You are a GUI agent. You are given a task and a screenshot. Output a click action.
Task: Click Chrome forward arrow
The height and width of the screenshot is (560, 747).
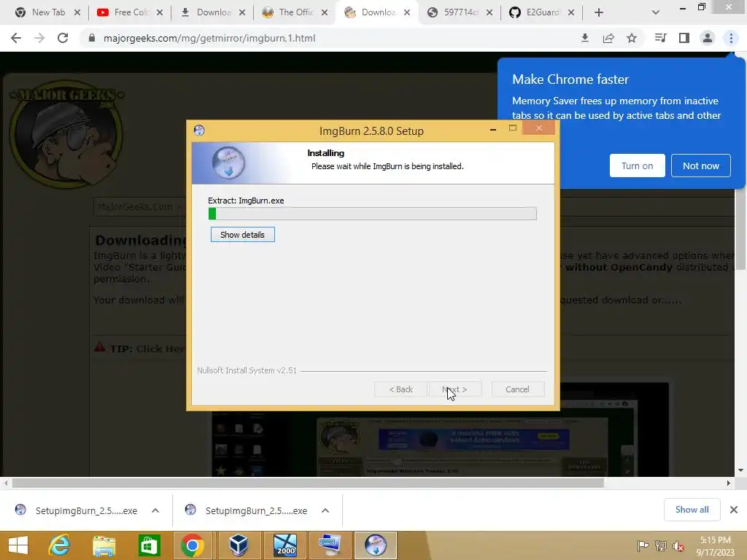pos(39,38)
